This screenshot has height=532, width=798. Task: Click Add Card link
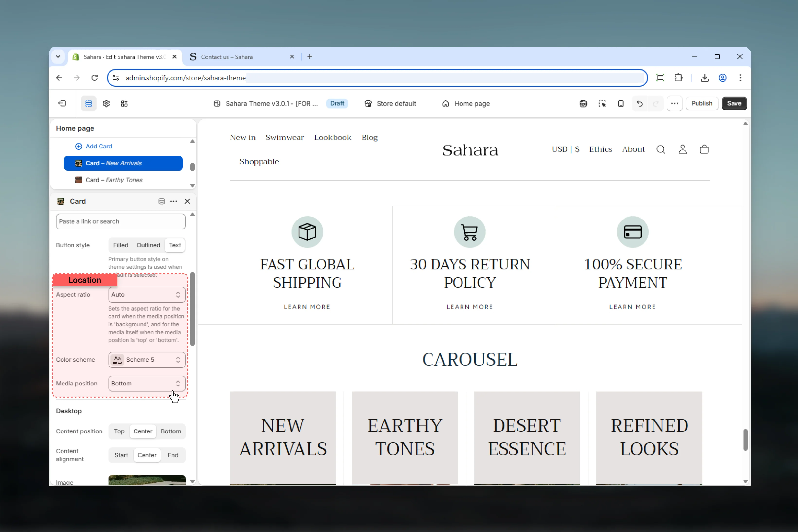94,146
